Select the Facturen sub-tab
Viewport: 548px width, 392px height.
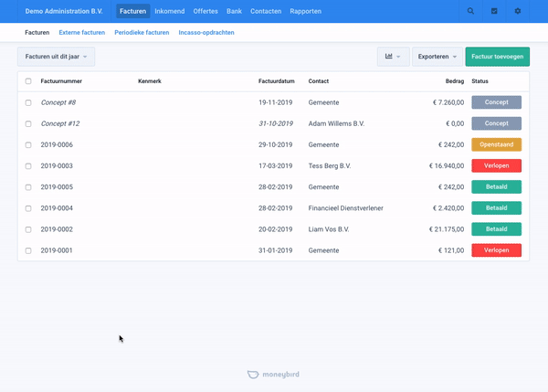point(37,33)
